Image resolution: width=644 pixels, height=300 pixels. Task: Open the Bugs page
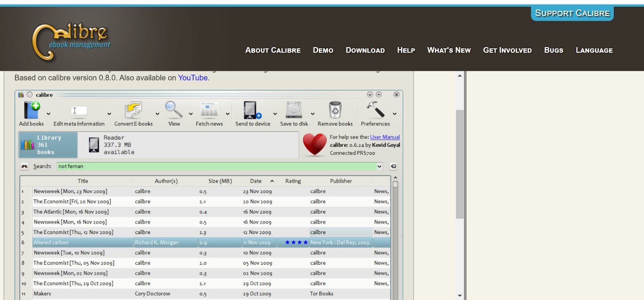[x=554, y=50]
